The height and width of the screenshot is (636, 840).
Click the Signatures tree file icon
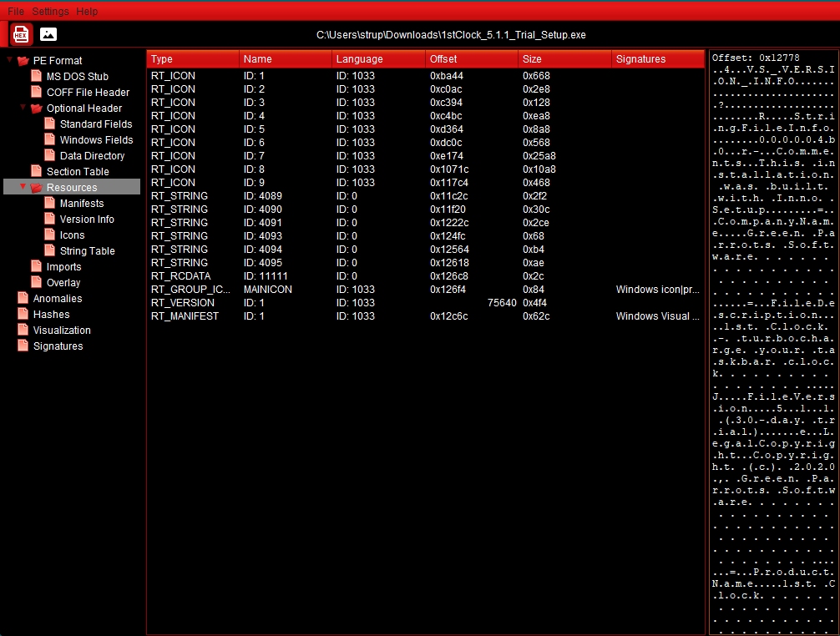[23, 346]
